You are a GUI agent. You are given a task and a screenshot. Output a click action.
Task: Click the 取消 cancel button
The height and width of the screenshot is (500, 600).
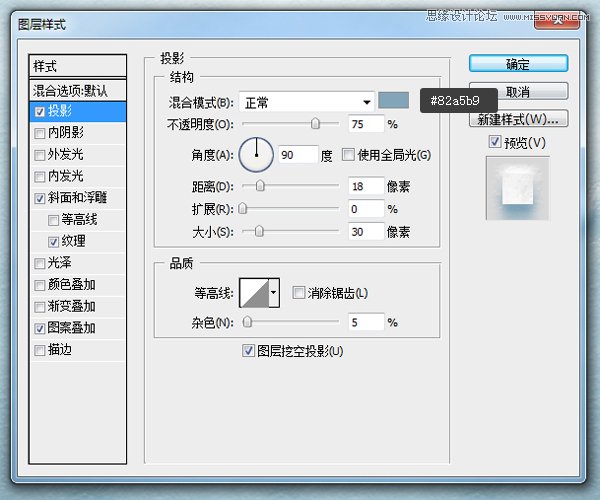tap(518, 91)
